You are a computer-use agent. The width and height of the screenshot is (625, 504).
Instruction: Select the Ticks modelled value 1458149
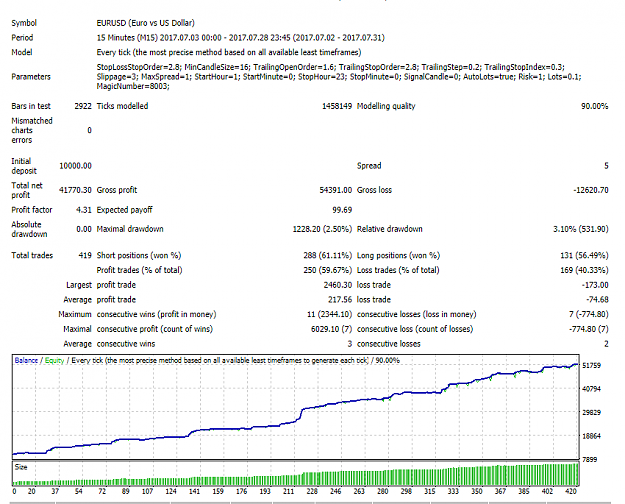click(337, 106)
